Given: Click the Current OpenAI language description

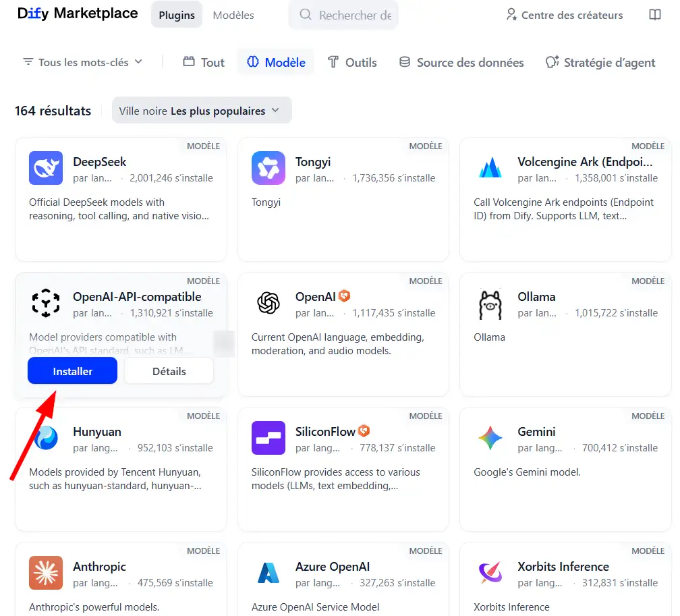Looking at the screenshot, I should point(338,344).
